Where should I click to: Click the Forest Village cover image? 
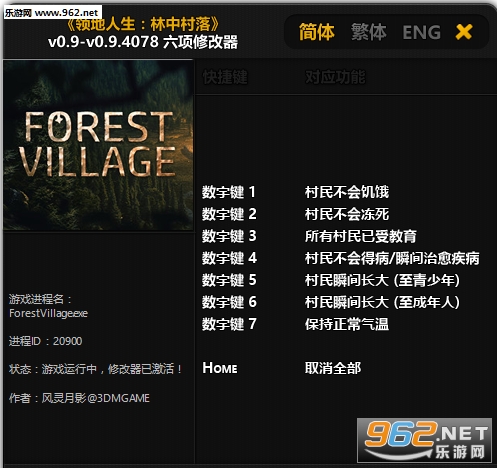(x=98, y=145)
